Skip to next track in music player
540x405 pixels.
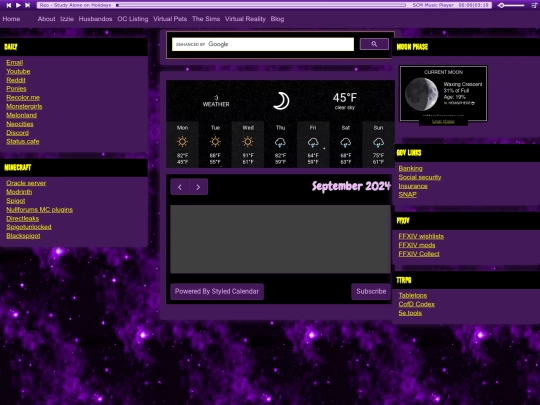(x=28, y=5)
